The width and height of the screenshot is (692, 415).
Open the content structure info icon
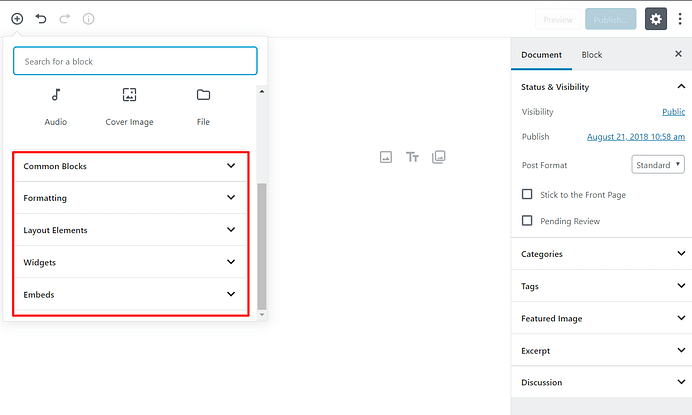89,19
